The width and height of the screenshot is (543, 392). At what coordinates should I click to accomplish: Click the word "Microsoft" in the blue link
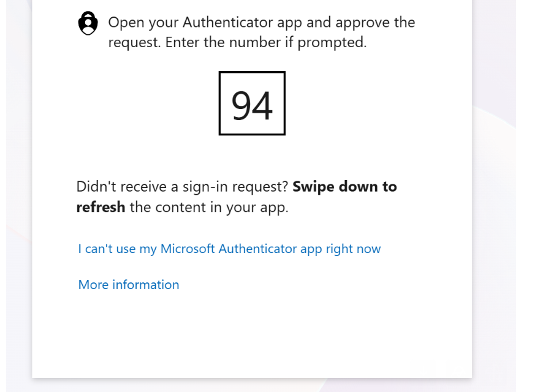click(188, 249)
